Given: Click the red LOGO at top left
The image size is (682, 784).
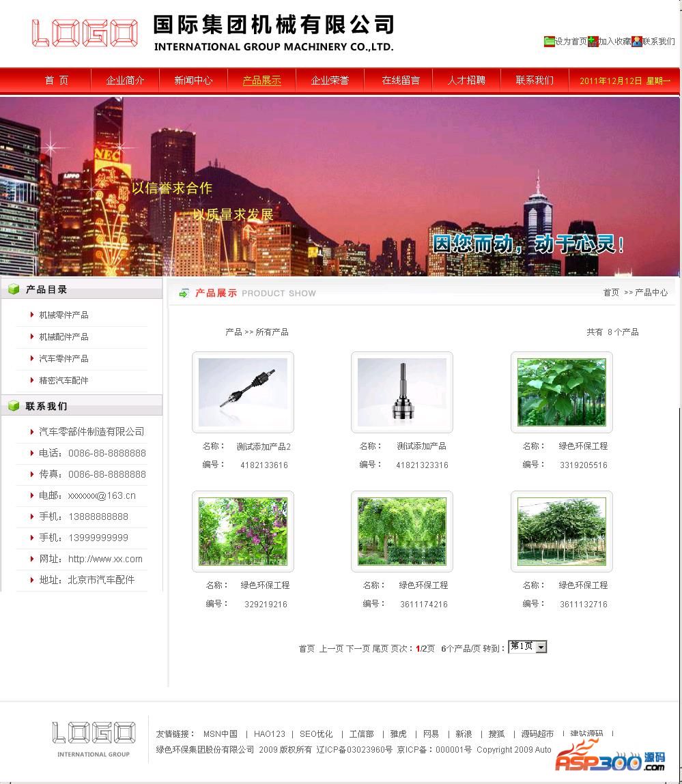Looking at the screenshot, I should click(x=85, y=33).
